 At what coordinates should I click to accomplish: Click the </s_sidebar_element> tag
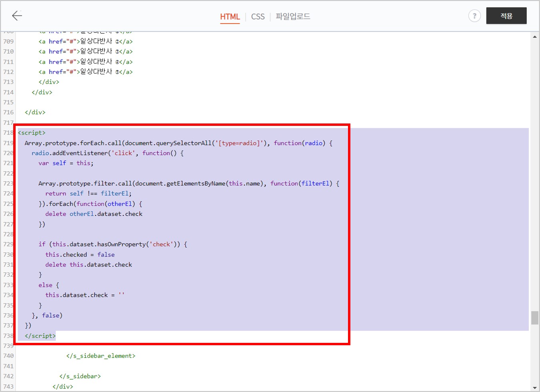[x=101, y=356]
